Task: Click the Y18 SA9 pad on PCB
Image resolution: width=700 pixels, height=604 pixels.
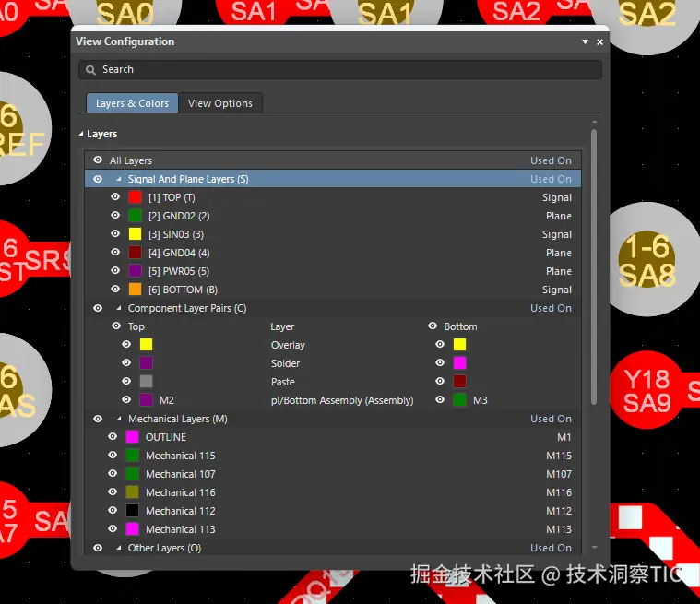Action: 647,391
